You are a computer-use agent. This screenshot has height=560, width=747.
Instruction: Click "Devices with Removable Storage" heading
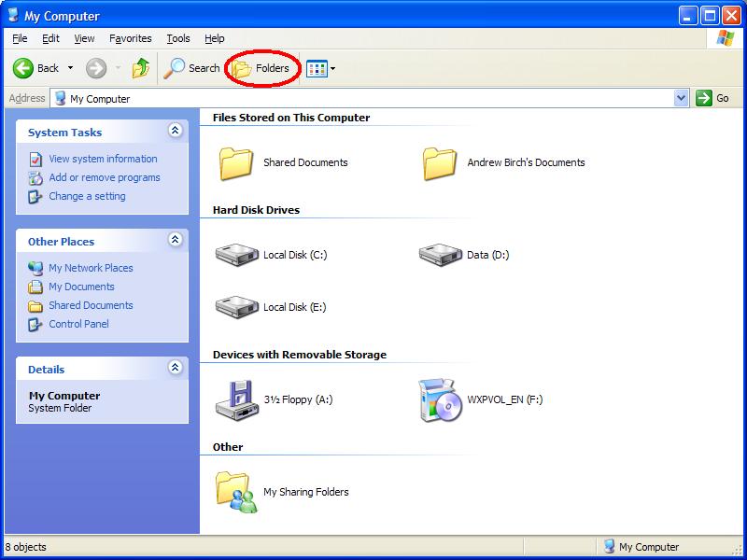tap(300, 355)
